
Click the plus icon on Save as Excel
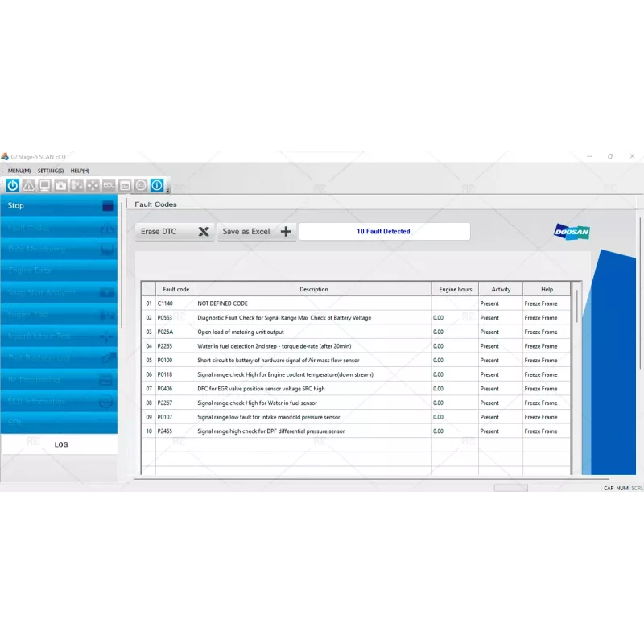click(x=286, y=232)
